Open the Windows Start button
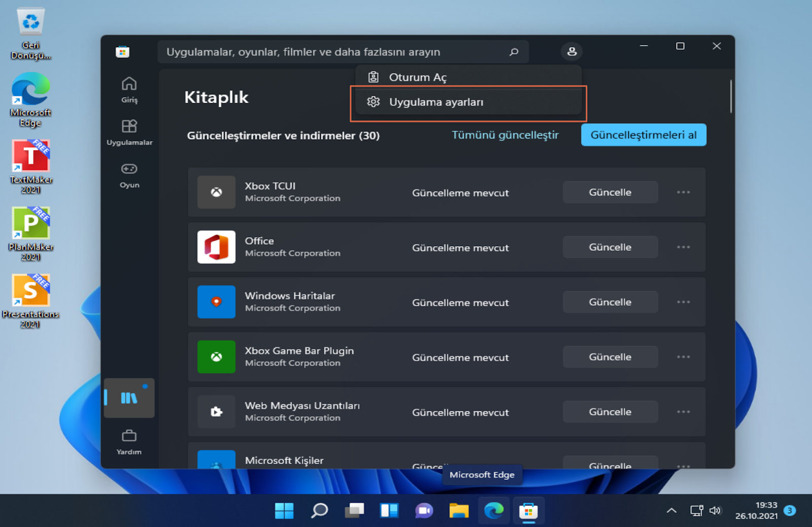The width and height of the screenshot is (812, 527). click(x=284, y=511)
